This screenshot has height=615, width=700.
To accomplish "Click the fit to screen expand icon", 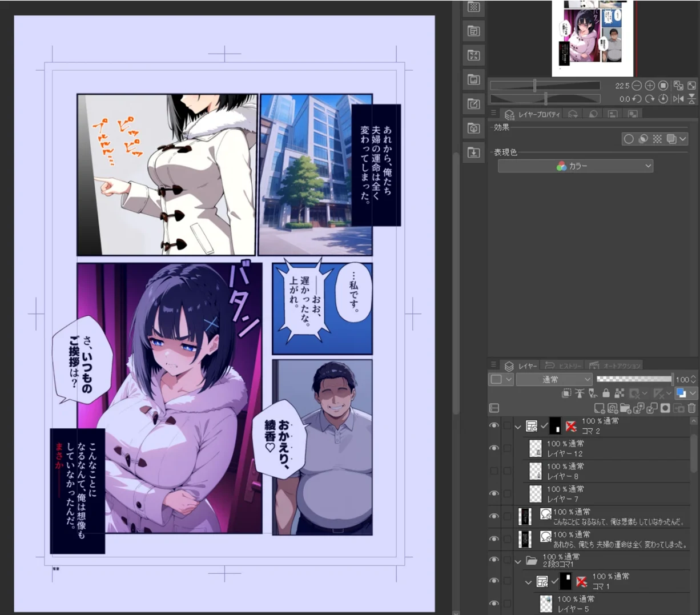I will 691,86.
